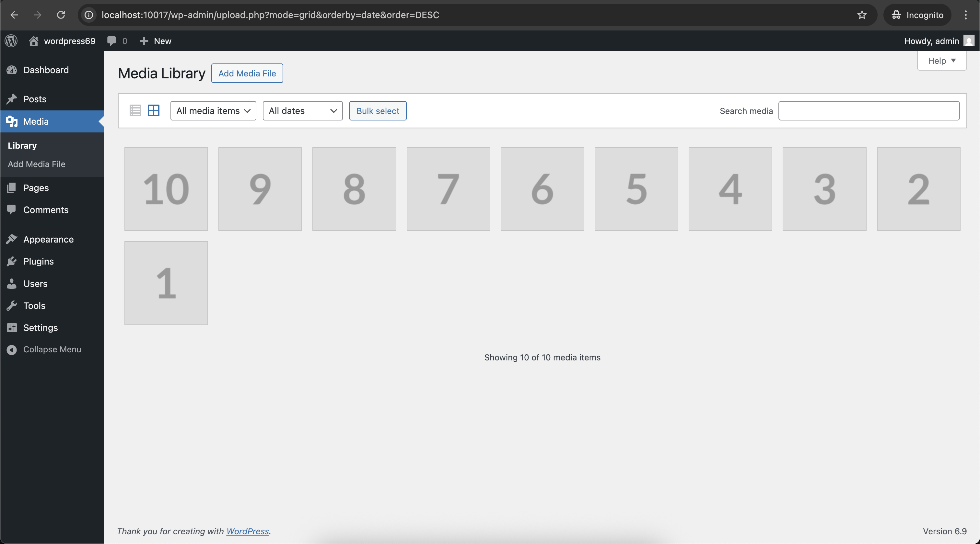Open the media thumbnail numbered 7
This screenshot has width=980, height=544.
point(448,189)
